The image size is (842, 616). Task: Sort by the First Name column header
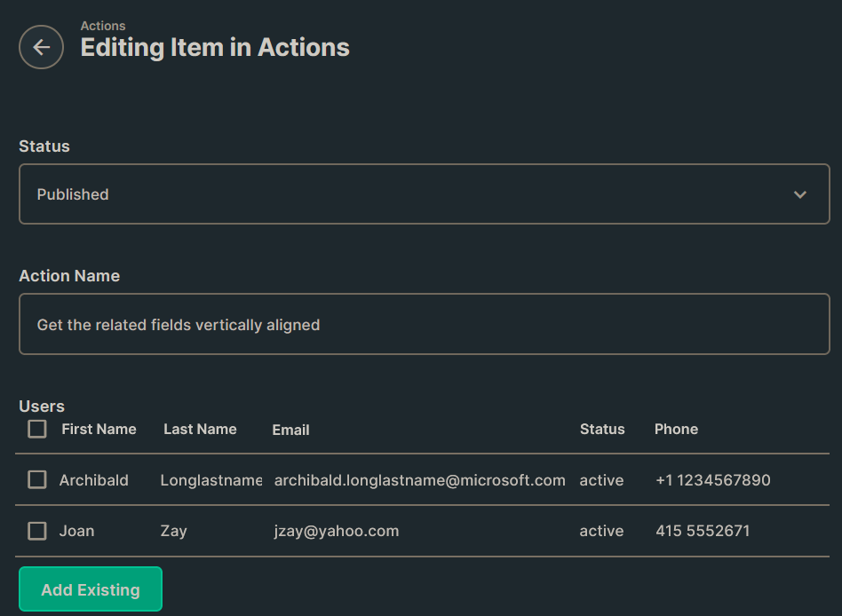point(99,429)
